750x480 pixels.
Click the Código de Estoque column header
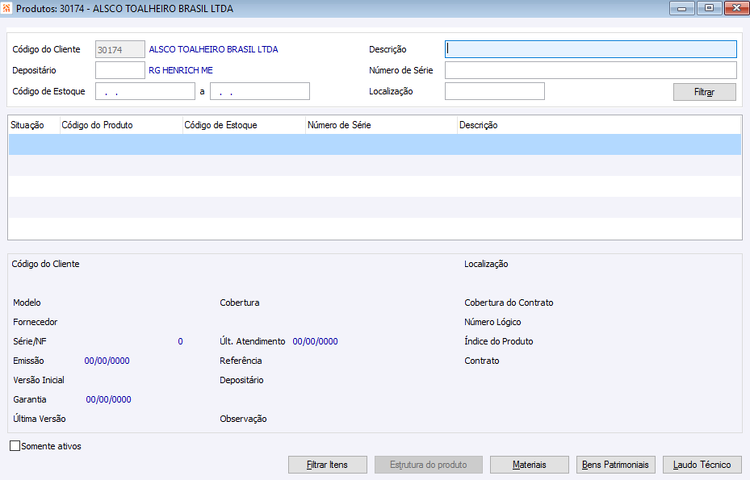point(244,125)
